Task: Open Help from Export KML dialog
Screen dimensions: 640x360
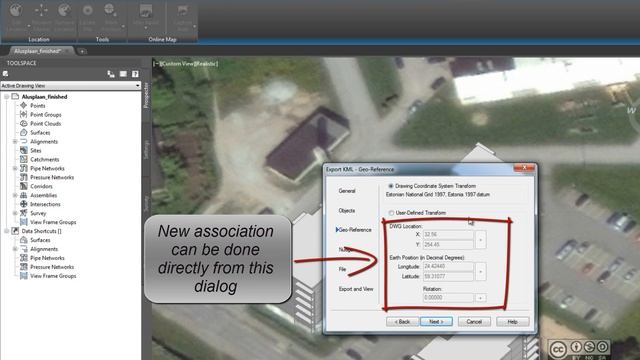Action: (x=513, y=322)
